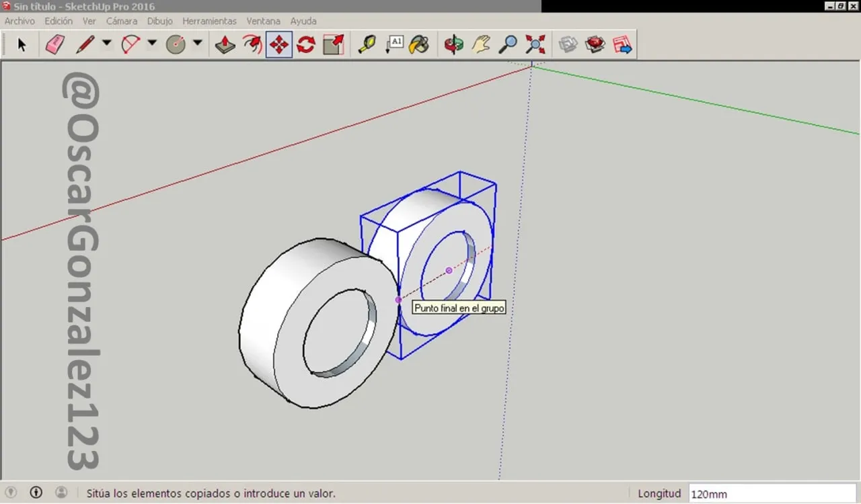Open the shape tool dropdown arrow

click(x=197, y=43)
